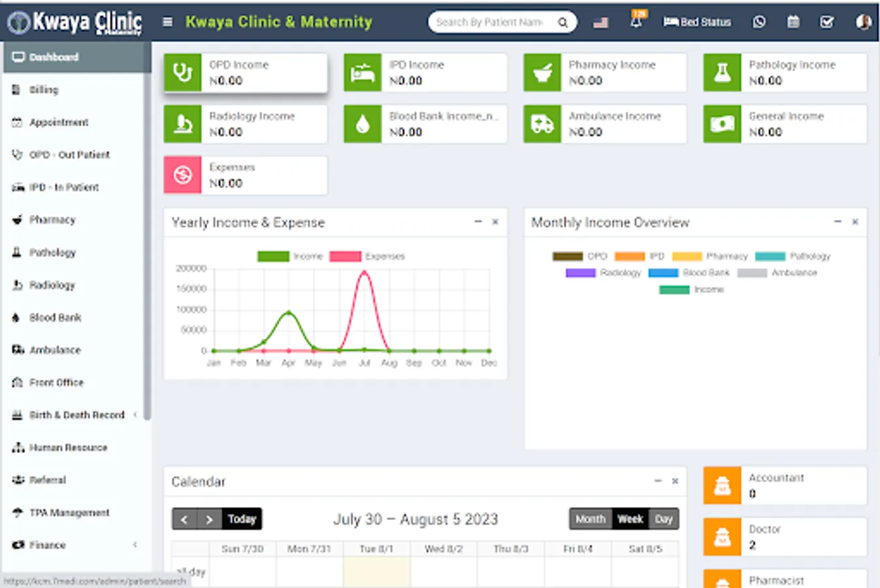This screenshot has height=588, width=880.
Task: Click the Today calendar button
Action: click(x=242, y=519)
